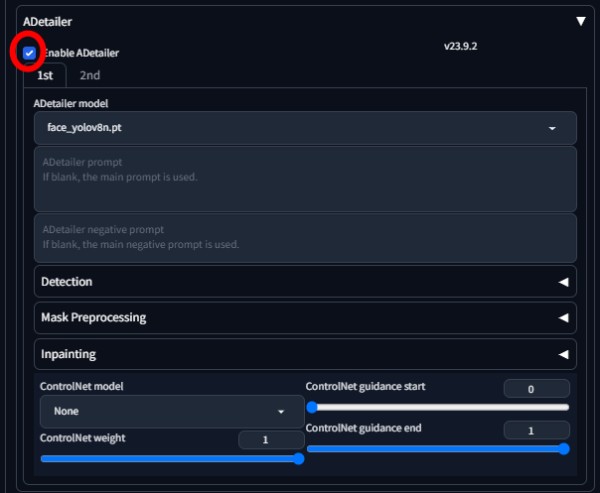Expand the Detection section
Viewport: 600px width, 493px height.
coord(305,282)
